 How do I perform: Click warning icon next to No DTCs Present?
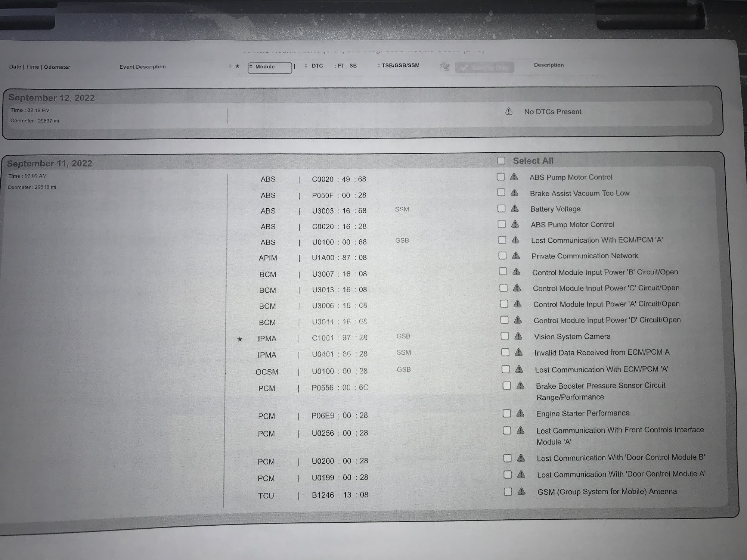pyautogui.click(x=509, y=111)
